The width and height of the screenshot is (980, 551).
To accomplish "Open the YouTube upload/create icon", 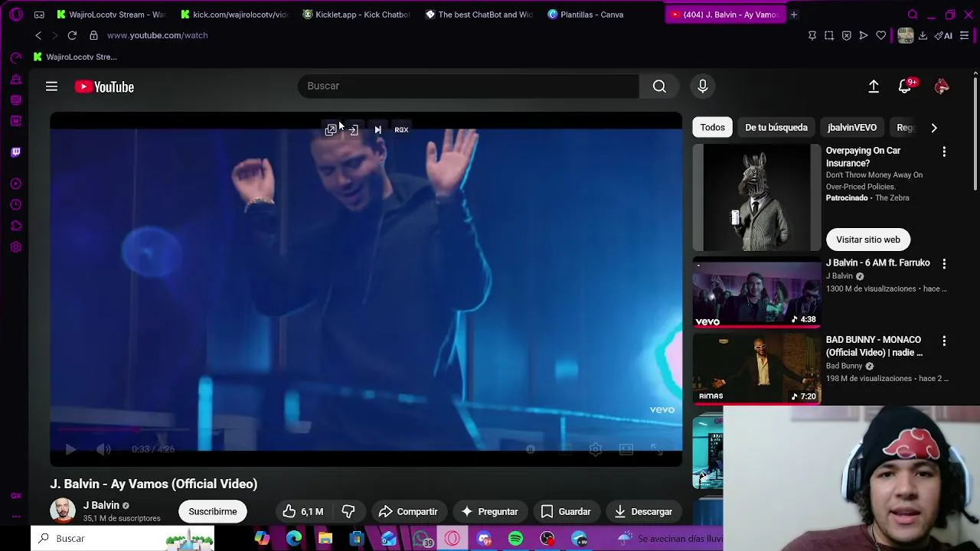I will (x=874, y=86).
